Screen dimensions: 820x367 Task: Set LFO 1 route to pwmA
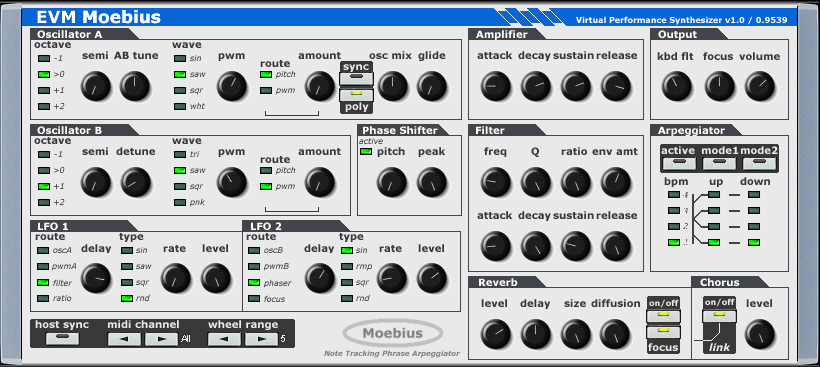click(x=43, y=267)
